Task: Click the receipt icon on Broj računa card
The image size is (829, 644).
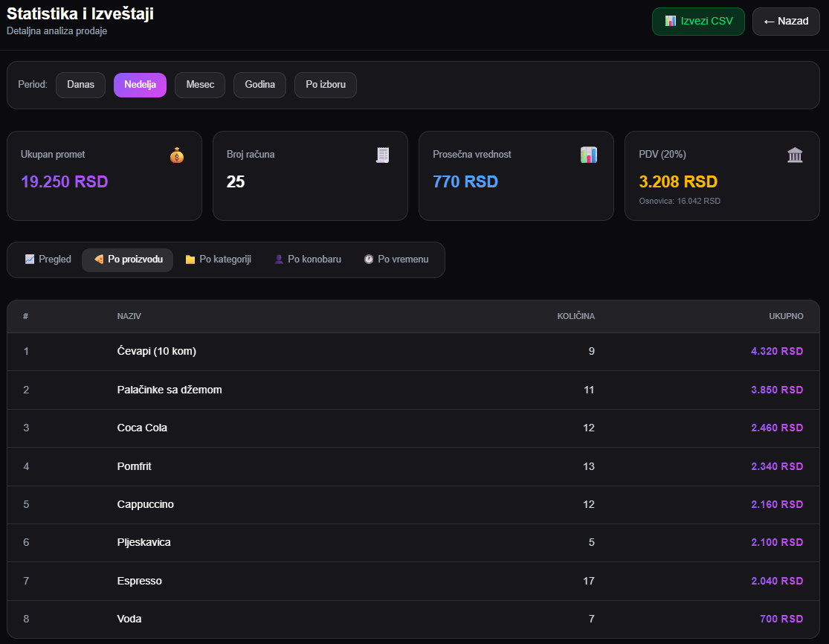Action: pos(382,155)
